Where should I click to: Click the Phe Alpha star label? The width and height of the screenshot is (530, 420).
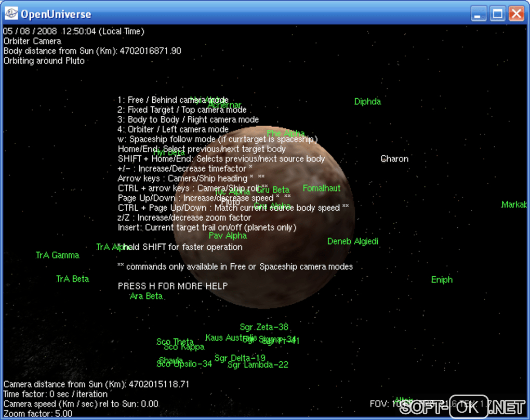pyautogui.click(x=286, y=133)
